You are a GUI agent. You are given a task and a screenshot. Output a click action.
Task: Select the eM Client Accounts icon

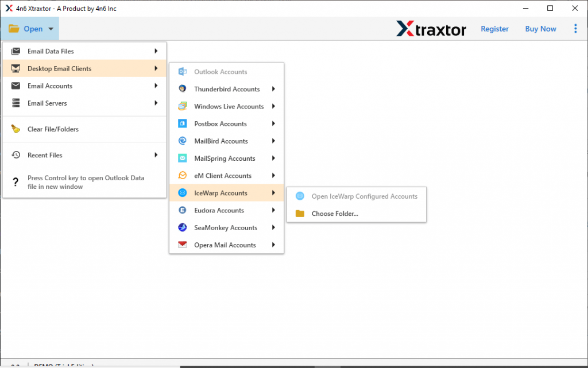pyautogui.click(x=184, y=175)
